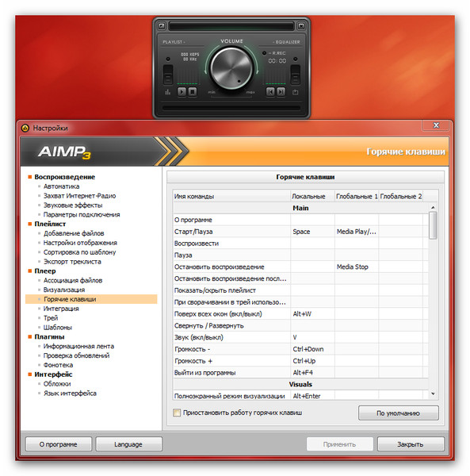Viewport: 470px width, 476px height.
Task: Click the По умолчанию button
Action: click(398, 413)
